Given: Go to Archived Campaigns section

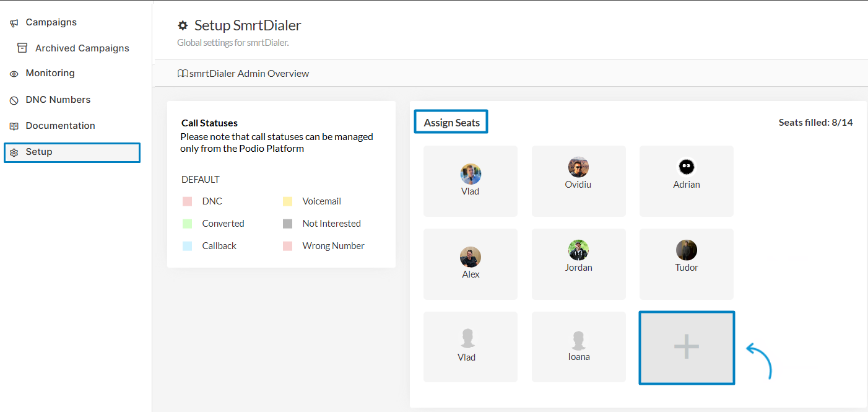Looking at the screenshot, I should click(x=82, y=48).
